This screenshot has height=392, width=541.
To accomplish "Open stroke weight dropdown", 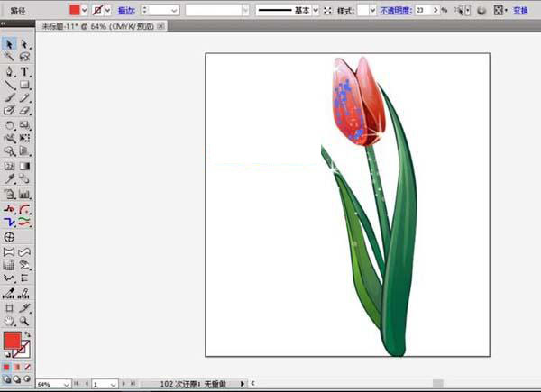I will 174,11.
